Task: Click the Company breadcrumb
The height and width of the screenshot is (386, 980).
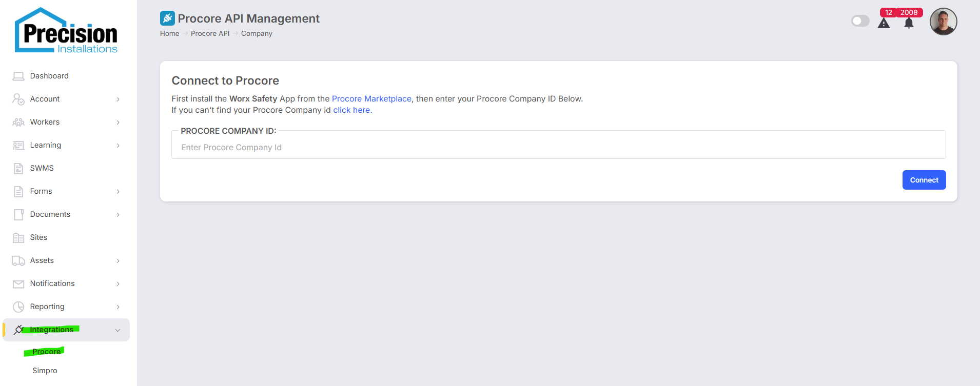Action: 257,33
